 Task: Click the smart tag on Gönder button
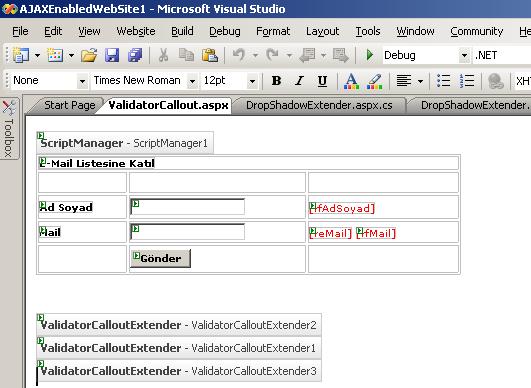136,255
